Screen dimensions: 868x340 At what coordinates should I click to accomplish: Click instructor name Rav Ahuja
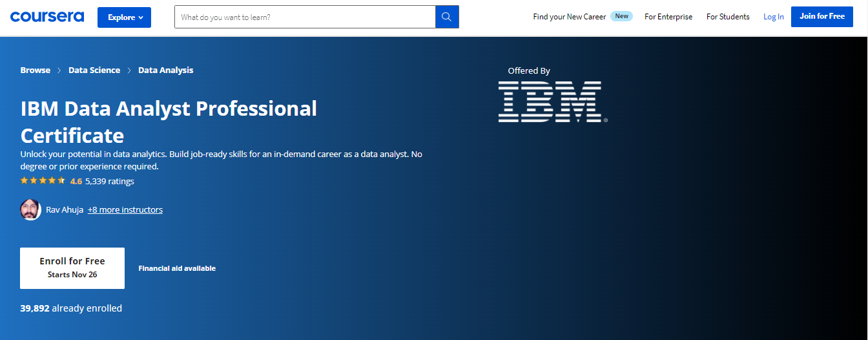tap(65, 209)
